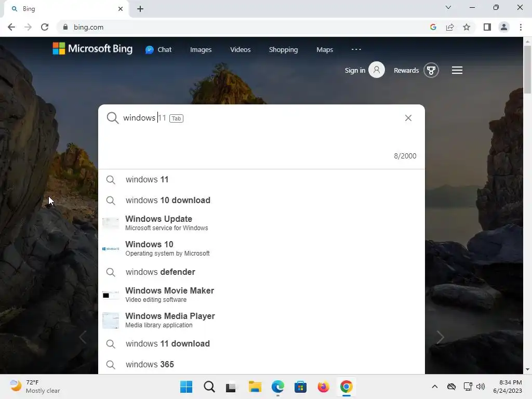This screenshot has height=399, width=532.
Task: Click the search icon beside 'windows 365'
Action: pyautogui.click(x=111, y=365)
